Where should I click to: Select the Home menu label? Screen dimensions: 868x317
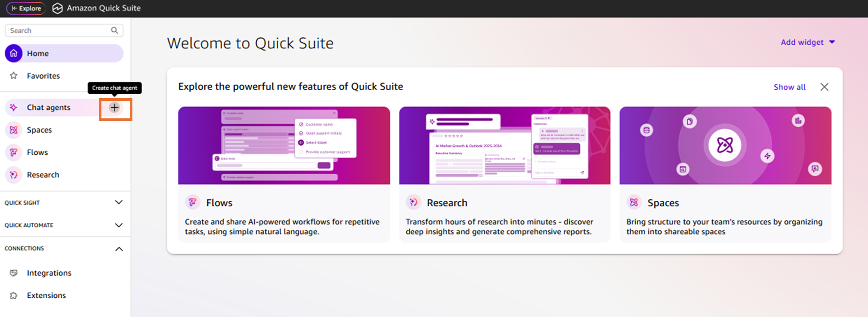(38, 53)
